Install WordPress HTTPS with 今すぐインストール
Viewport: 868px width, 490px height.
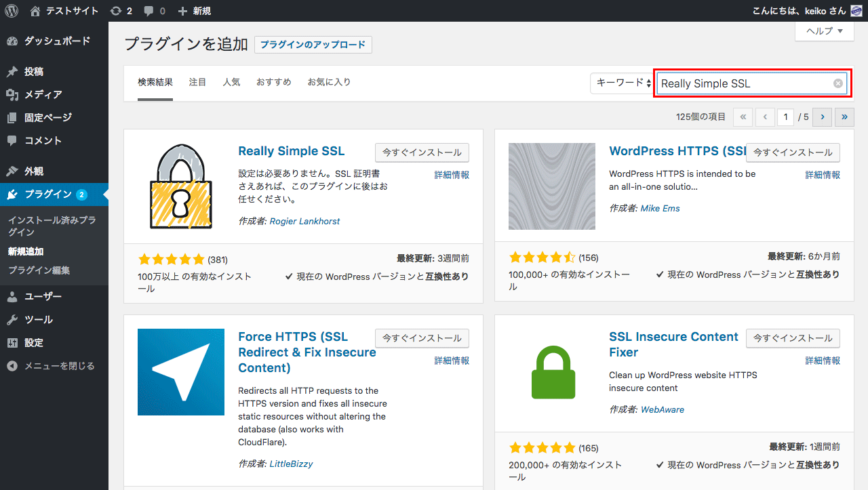coord(793,152)
